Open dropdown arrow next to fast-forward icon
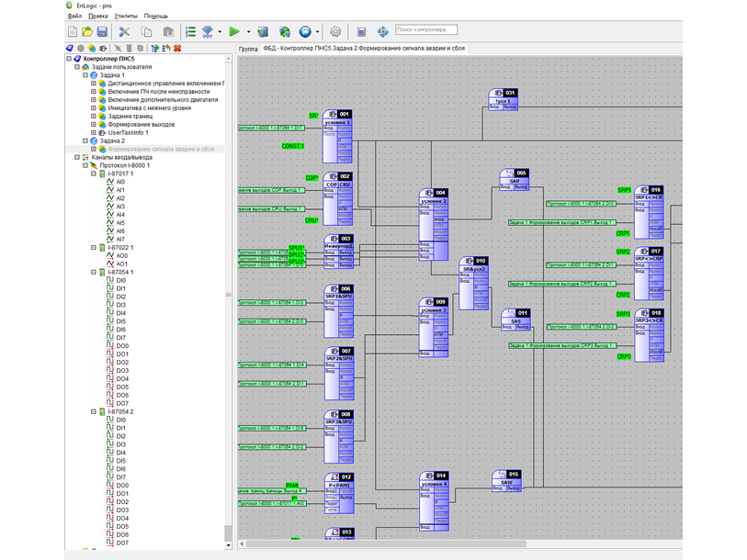This screenshot has height=560, width=747. (317, 32)
